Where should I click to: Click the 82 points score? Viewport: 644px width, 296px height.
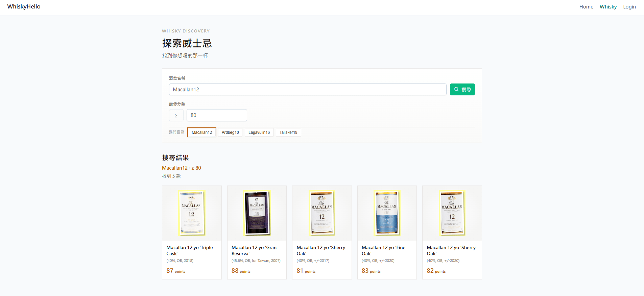click(436, 271)
